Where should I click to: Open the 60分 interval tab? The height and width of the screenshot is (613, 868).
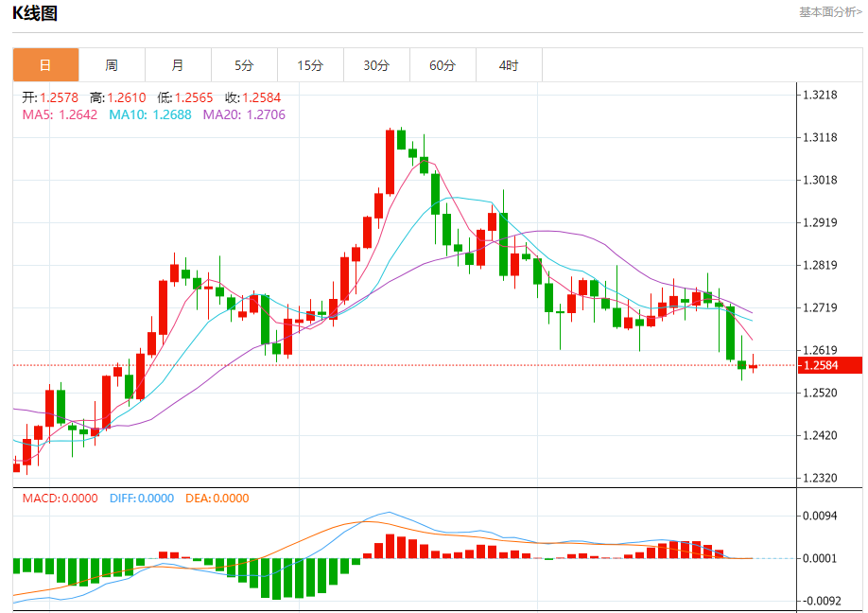click(x=443, y=65)
